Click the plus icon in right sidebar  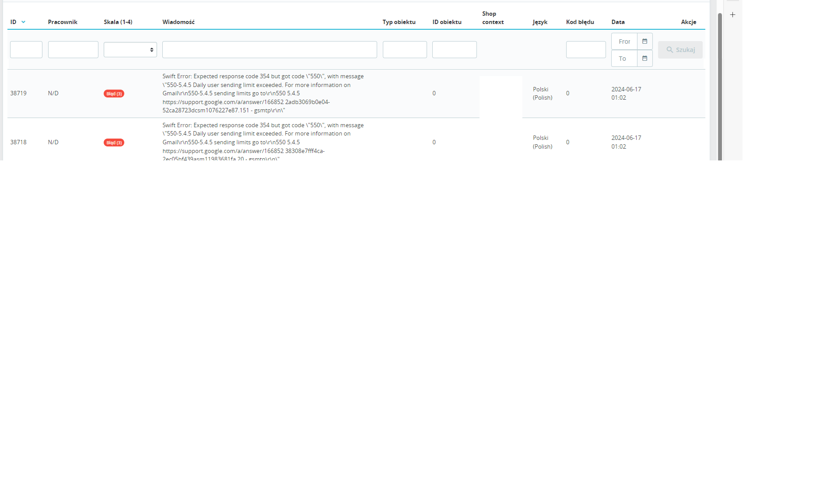[x=732, y=15]
